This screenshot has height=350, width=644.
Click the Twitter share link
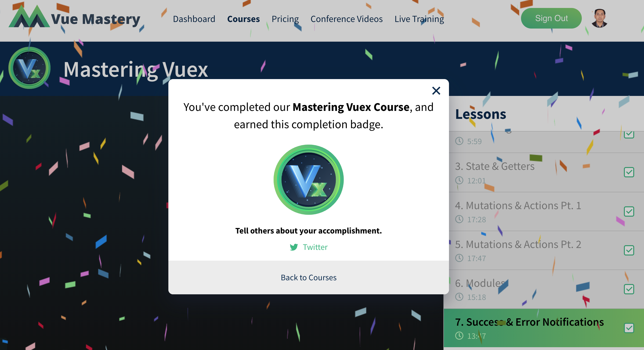coord(308,247)
